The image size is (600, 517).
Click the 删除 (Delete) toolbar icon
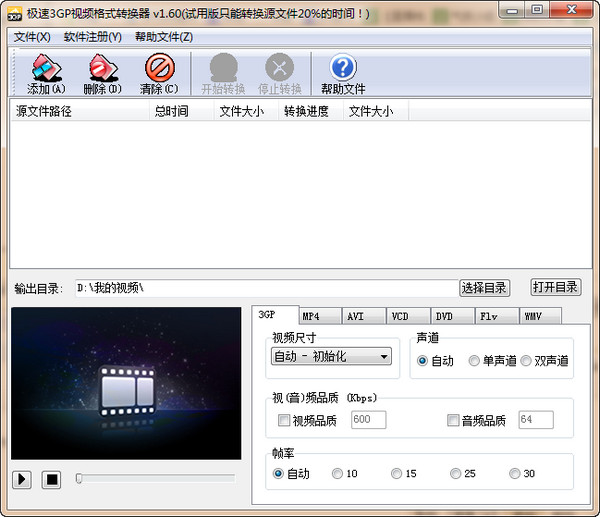102,69
